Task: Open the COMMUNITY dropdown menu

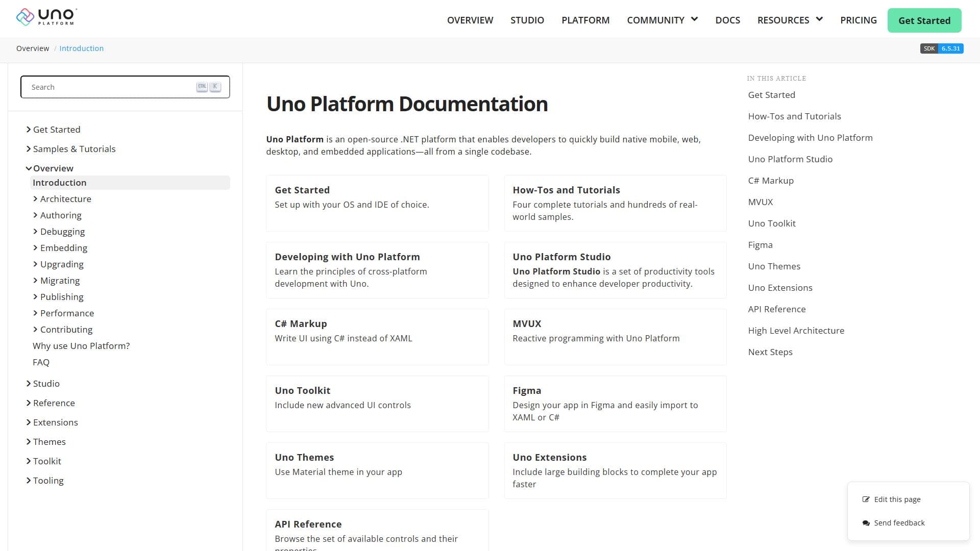Action: [662, 20]
